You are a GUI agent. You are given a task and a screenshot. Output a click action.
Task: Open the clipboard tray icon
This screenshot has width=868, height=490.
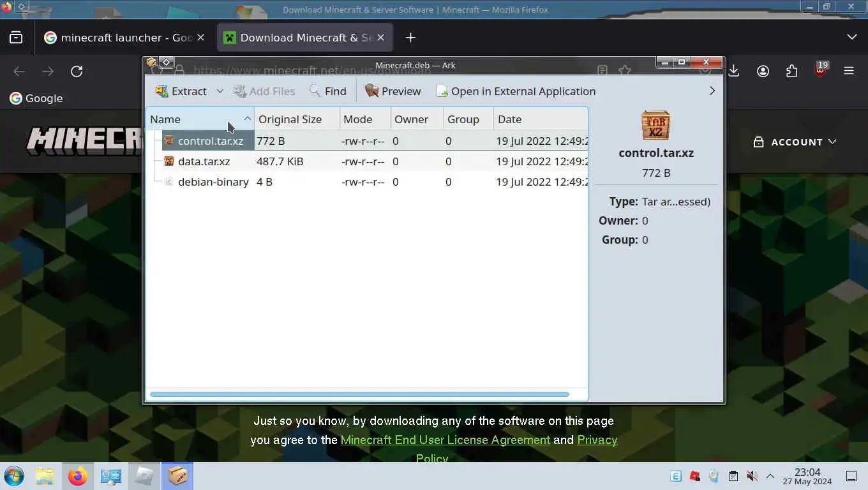click(733, 476)
